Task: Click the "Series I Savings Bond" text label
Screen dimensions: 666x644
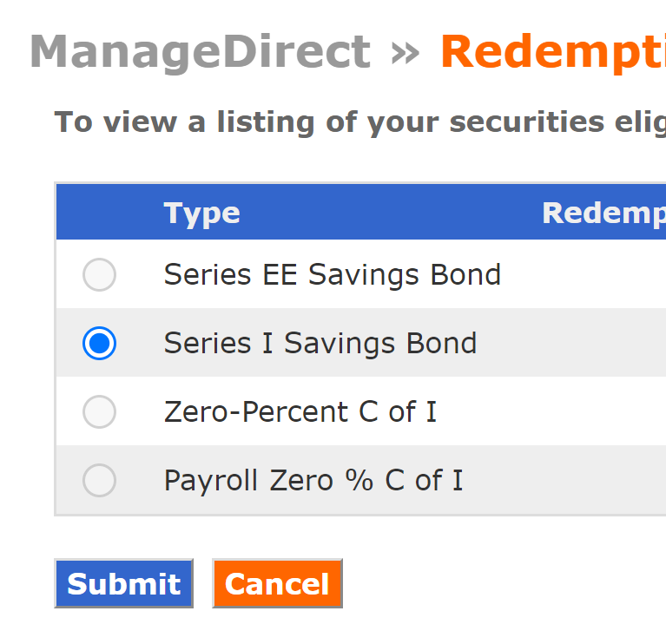Action: coord(320,344)
